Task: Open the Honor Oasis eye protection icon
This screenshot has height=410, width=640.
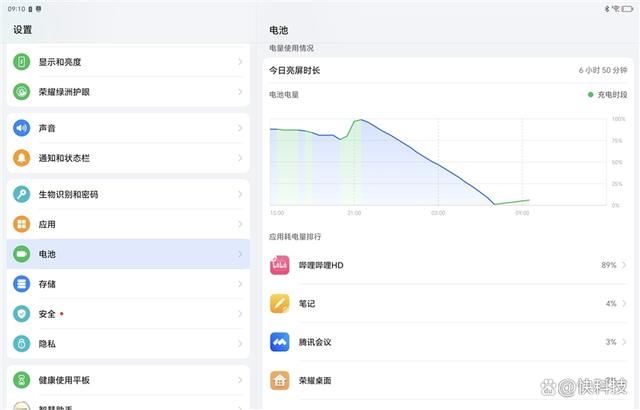Action: 21,92
